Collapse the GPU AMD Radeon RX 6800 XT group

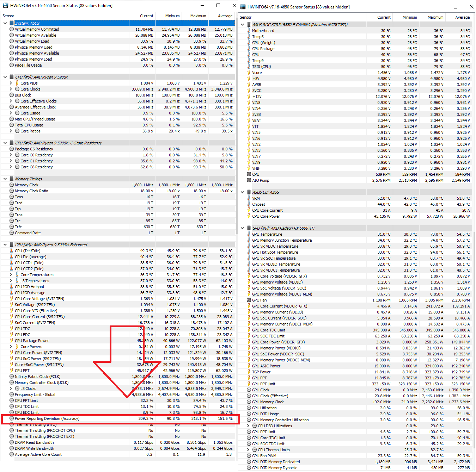click(x=242, y=228)
